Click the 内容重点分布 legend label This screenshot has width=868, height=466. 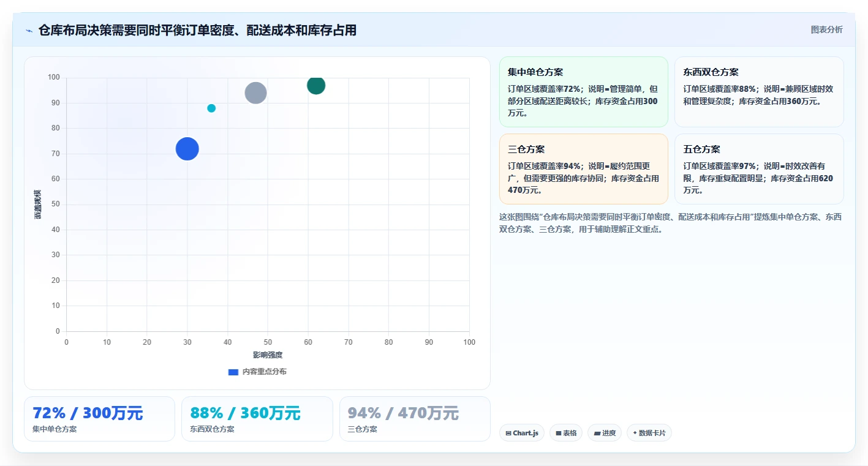click(264, 372)
